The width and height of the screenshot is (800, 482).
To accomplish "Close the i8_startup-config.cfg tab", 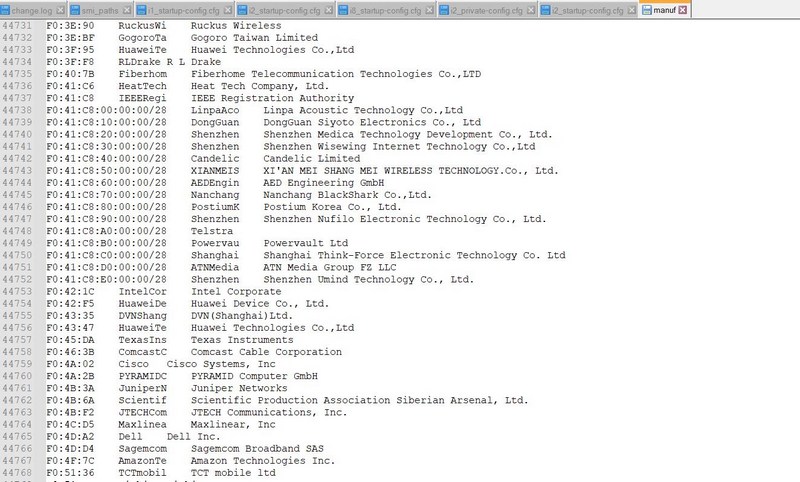I will (430, 10).
